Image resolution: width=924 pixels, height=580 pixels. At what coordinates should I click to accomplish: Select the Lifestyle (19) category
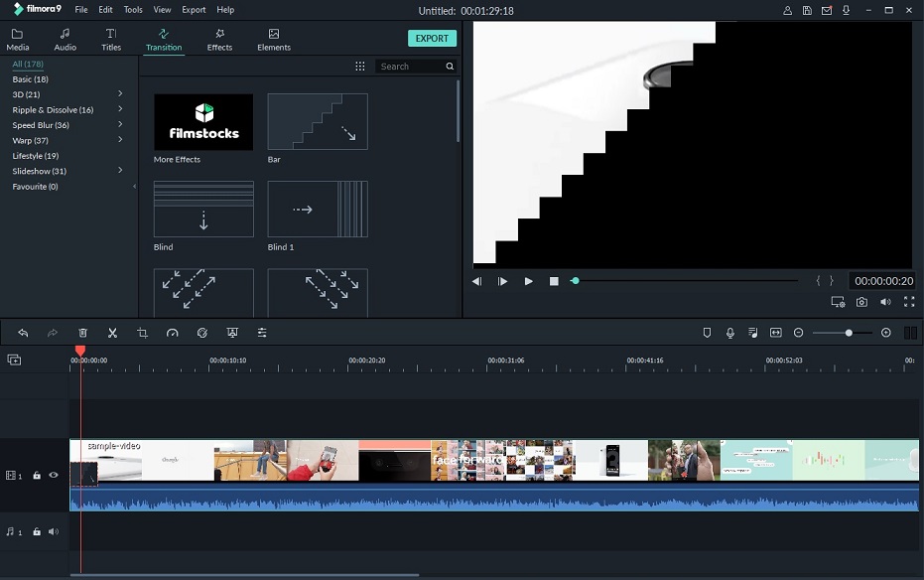click(36, 156)
